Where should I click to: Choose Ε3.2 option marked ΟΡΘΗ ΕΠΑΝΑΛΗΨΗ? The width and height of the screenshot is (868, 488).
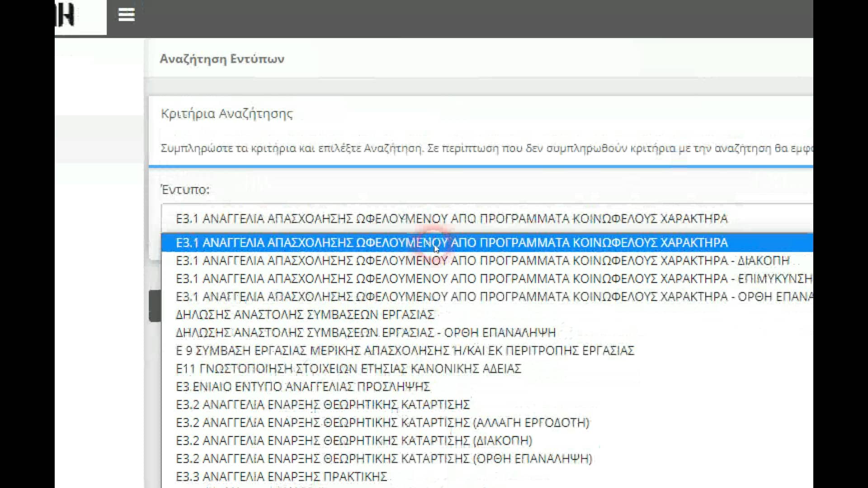pyautogui.click(x=384, y=459)
